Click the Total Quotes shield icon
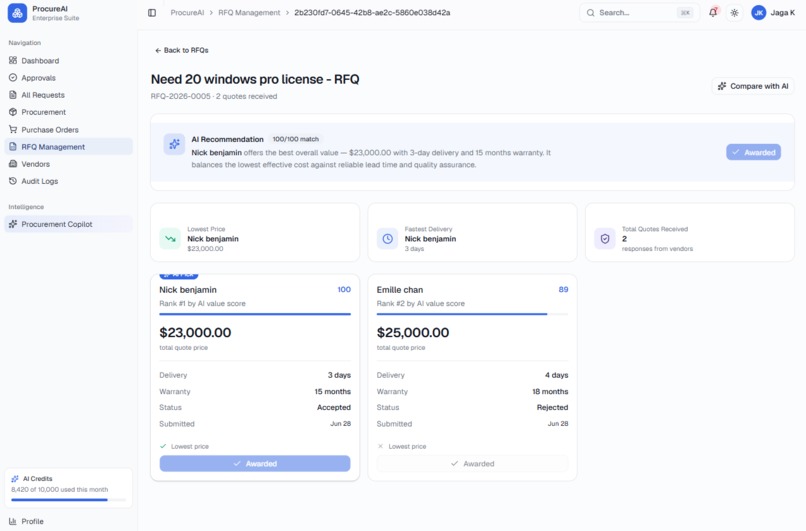This screenshot has height=531, width=806. [605, 239]
